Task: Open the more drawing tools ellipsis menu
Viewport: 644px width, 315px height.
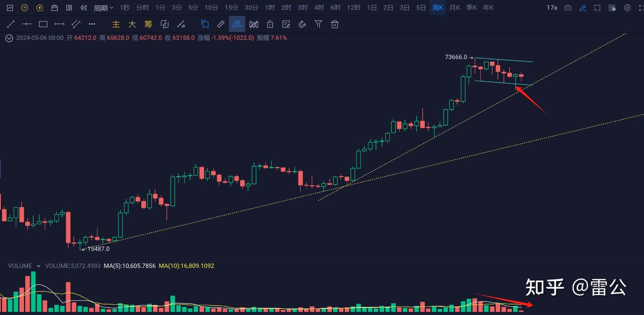Action: [x=92, y=24]
